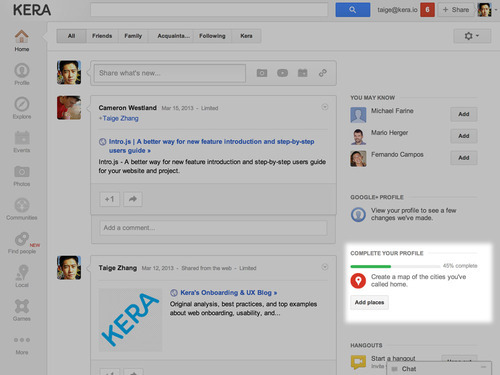Attach a link in the share box
500x375 pixels.
(323, 73)
